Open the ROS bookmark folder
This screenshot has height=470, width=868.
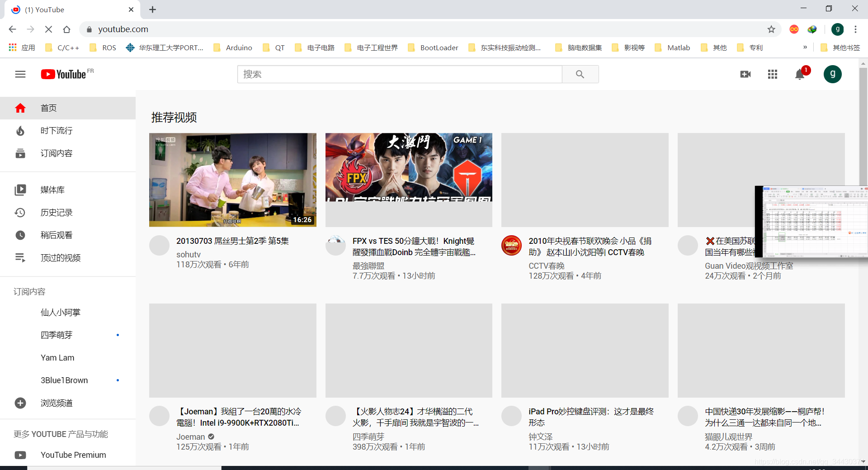coord(103,47)
